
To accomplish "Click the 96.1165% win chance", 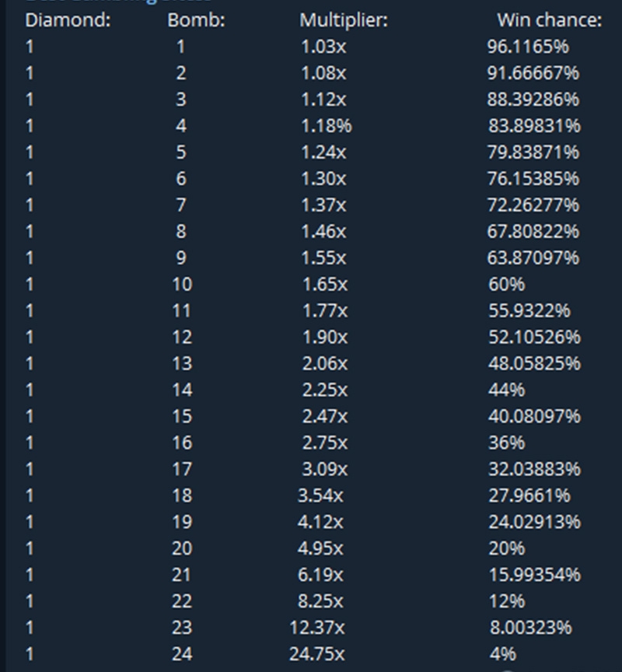I will tap(528, 47).
